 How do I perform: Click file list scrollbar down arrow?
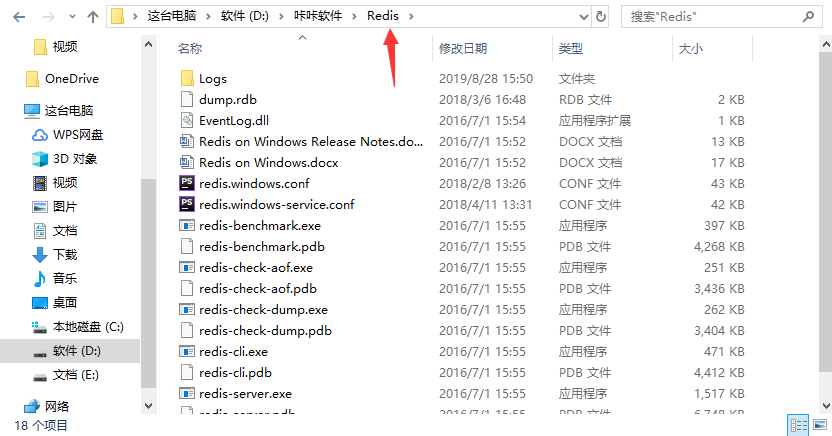[826, 406]
